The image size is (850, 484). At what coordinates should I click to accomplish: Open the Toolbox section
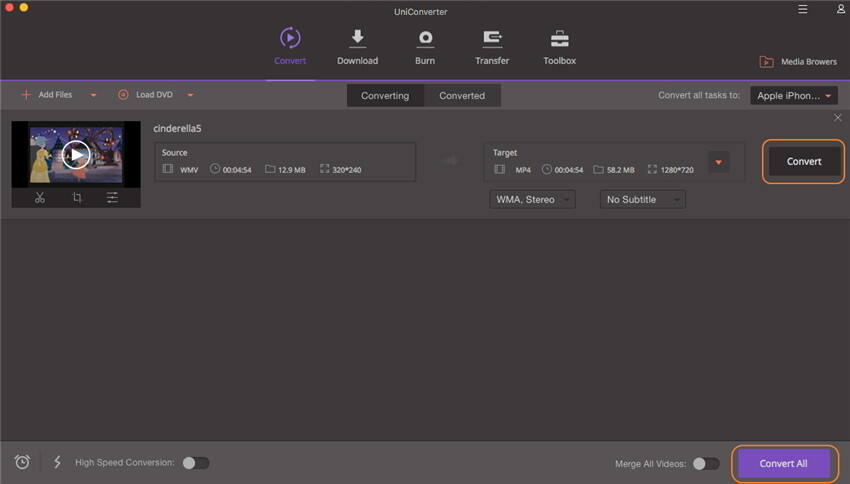pos(559,47)
